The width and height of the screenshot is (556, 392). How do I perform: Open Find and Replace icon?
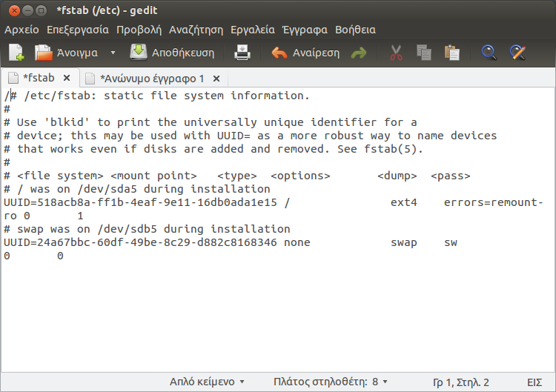coord(517,53)
